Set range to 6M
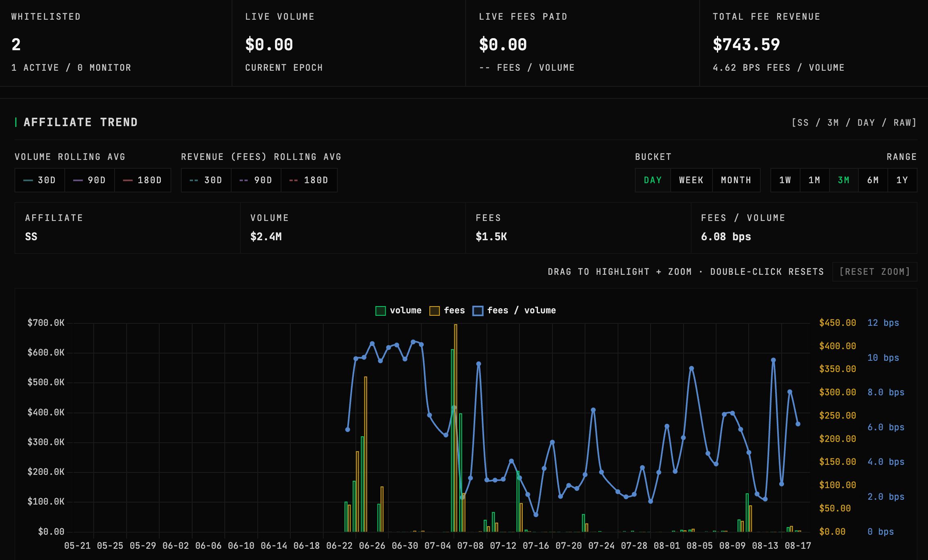Screen dimensions: 928x560 click(x=873, y=180)
